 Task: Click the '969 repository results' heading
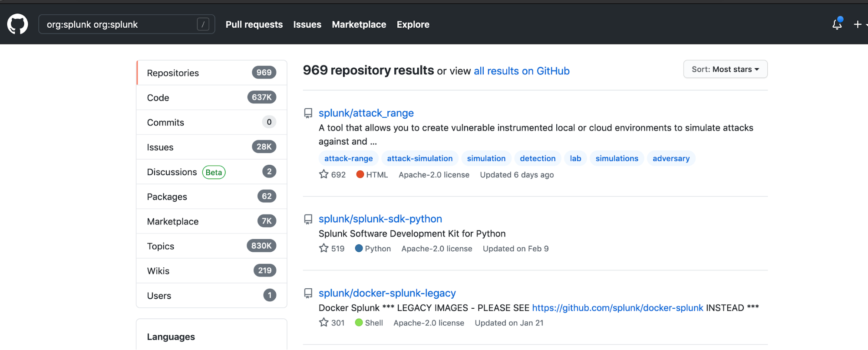click(368, 70)
